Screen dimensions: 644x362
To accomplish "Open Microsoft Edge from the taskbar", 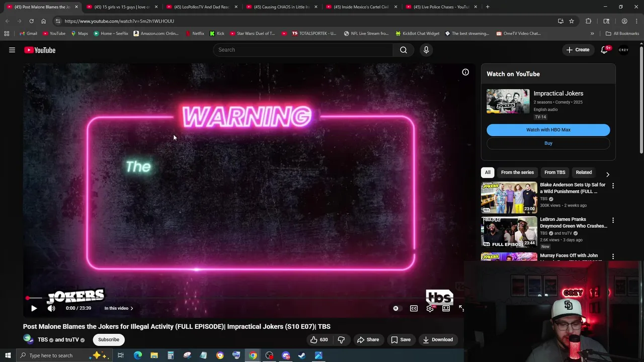I will [x=137, y=355].
